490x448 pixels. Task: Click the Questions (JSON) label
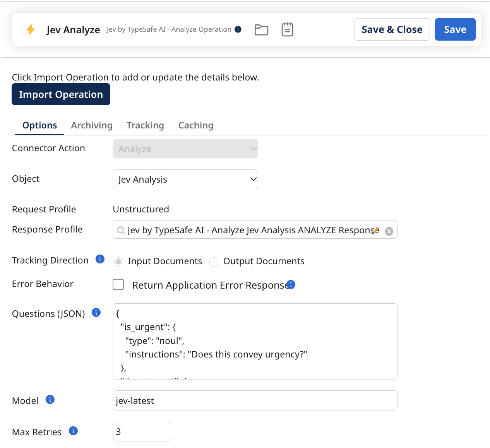point(48,314)
